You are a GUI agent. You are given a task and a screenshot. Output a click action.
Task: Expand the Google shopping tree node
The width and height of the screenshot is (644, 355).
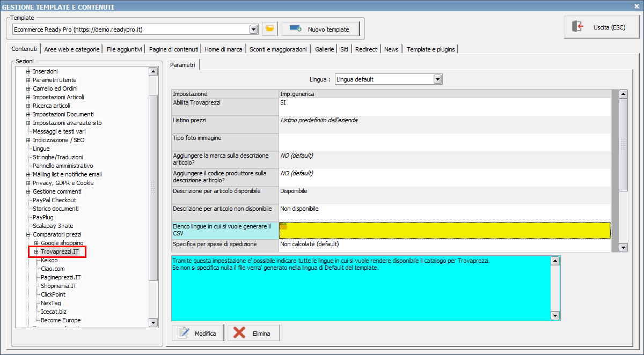tap(36, 243)
